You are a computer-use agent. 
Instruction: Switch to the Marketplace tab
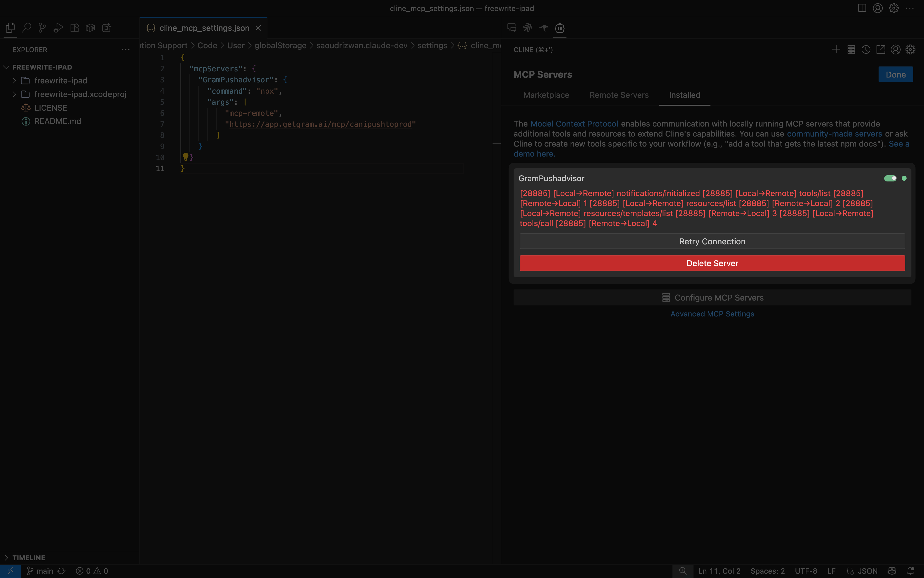pyautogui.click(x=546, y=95)
